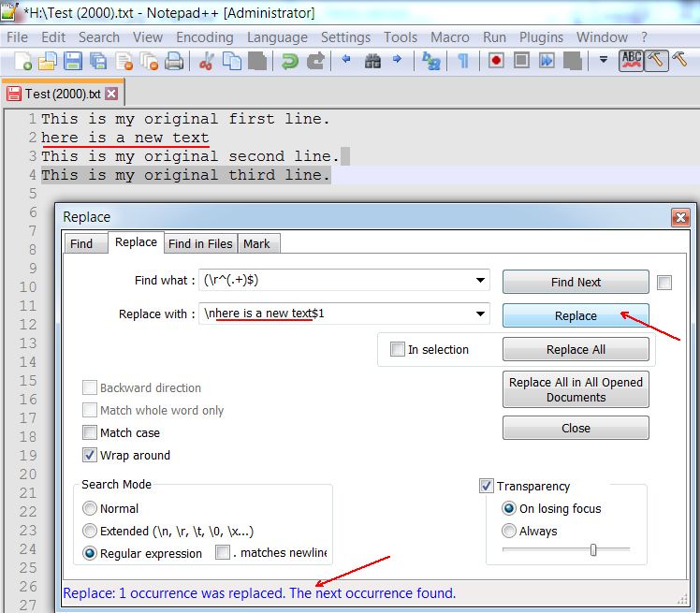The height and width of the screenshot is (613, 700).
Task: Click the last hammer icon on toolbar
Action: (679, 60)
